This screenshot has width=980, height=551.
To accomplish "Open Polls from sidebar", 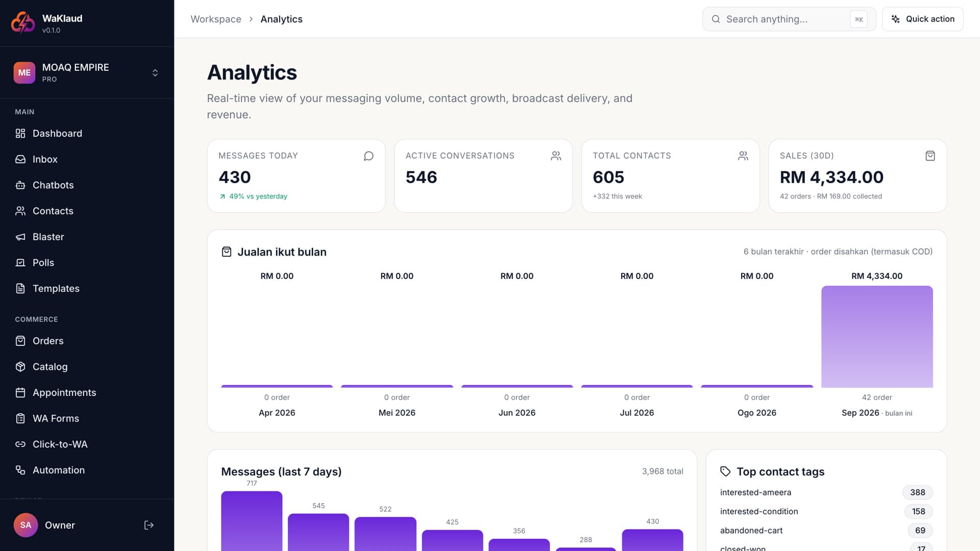I will (x=87, y=263).
